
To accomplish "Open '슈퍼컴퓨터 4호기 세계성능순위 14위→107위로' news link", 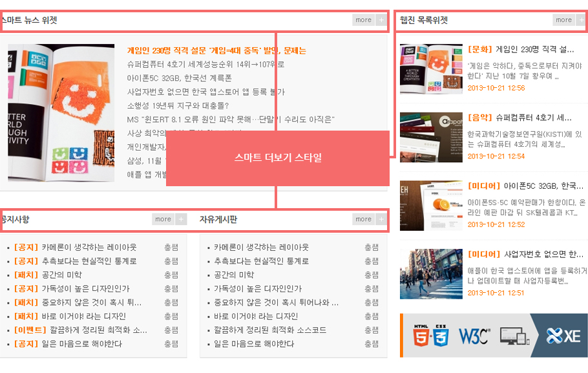I will [205, 65].
